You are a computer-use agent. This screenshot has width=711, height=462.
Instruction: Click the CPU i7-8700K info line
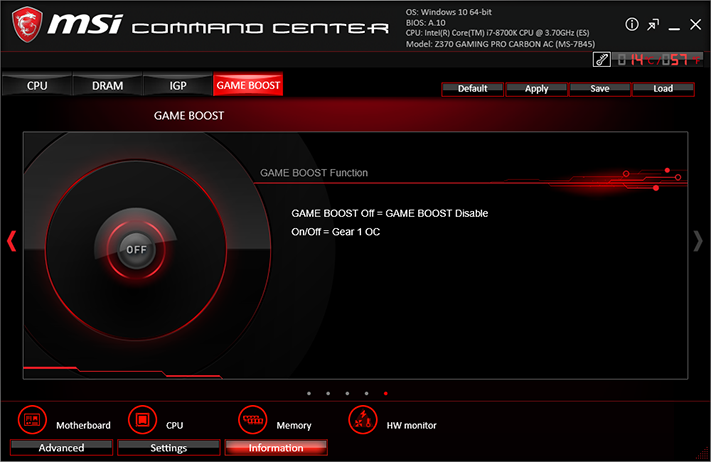(497, 33)
